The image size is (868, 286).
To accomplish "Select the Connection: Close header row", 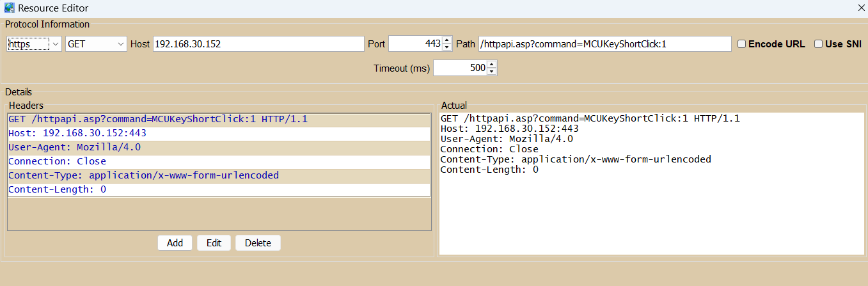I will tap(219, 161).
